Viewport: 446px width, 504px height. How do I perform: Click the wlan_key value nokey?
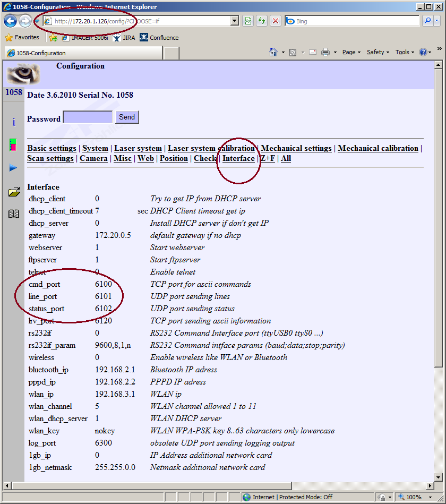coord(105,431)
